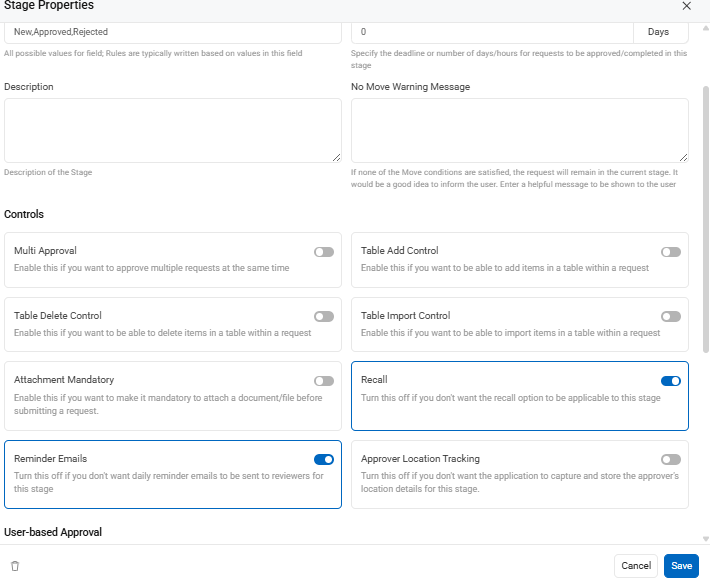Click the Save button
Image resolution: width=710 pixels, height=585 pixels.
pos(681,566)
